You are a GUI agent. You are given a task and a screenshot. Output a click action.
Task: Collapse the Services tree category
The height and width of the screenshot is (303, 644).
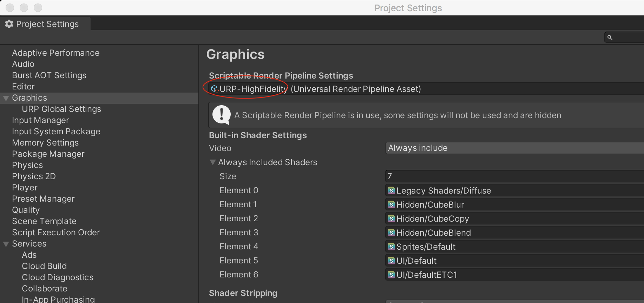click(x=6, y=244)
